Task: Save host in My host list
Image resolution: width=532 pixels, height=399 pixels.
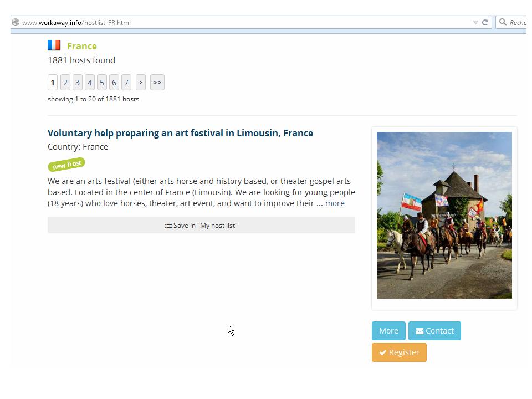Action: click(x=202, y=226)
